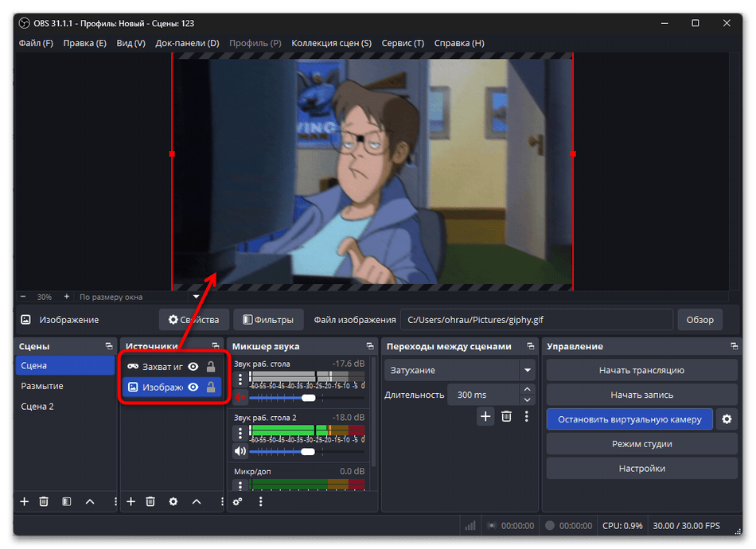The width and height of the screenshot is (756, 549).
Task: Open preview scaling dropdown arrow
Action: click(197, 297)
